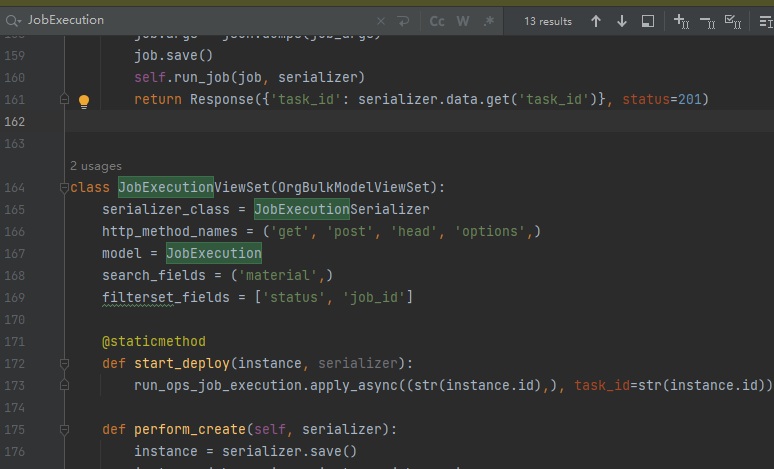Place cursor on empty line 162
Viewport: 774px width, 469px height.
[x=400, y=122]
